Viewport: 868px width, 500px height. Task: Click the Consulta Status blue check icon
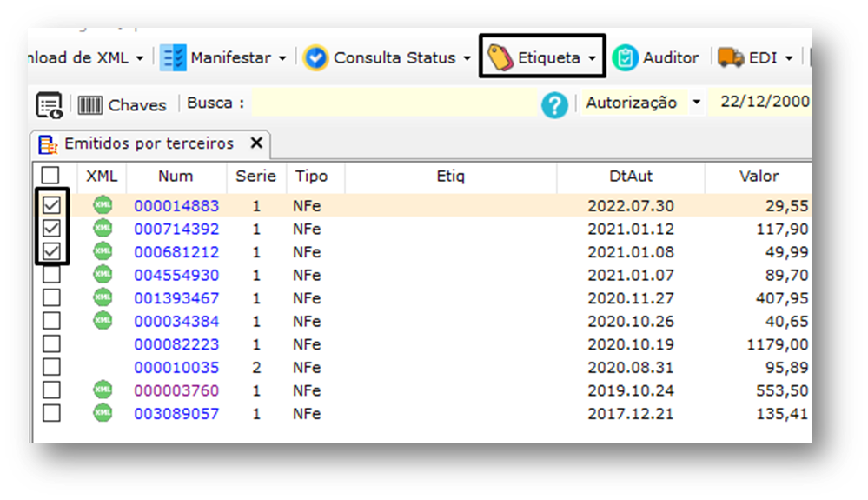click(x=315, y=57)
